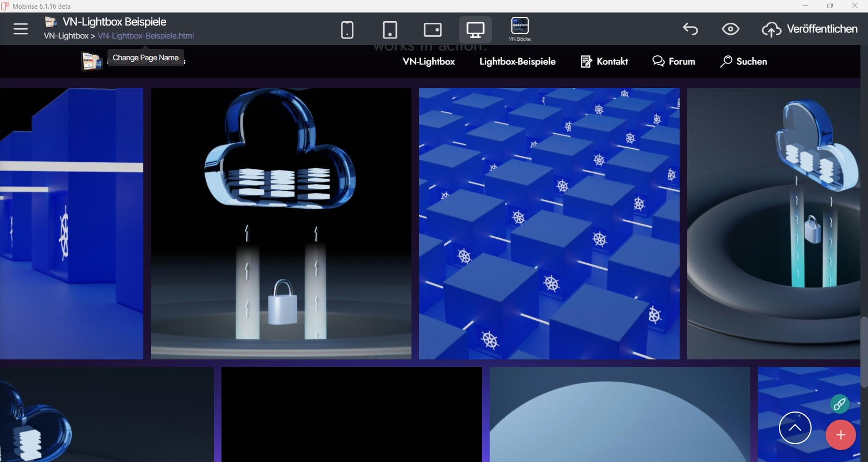Open the glass cloud with padlock image
The height and width of the screenshot is (462, 868).
pos(281,224)
